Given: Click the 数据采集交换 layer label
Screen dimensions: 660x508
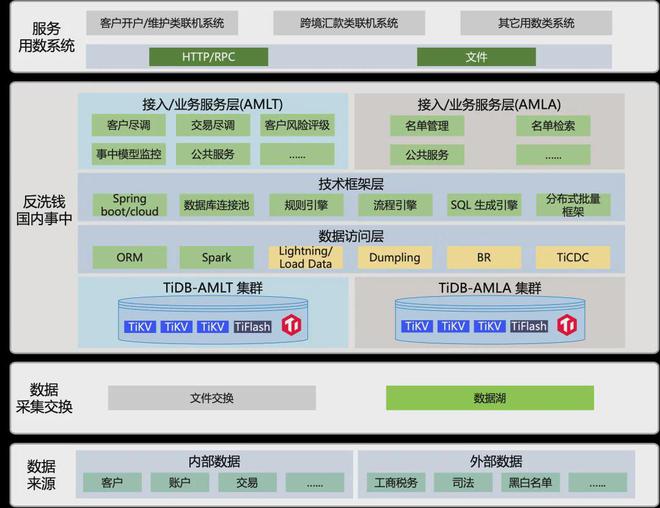Looking at the screenshot, I should point(44,398).
